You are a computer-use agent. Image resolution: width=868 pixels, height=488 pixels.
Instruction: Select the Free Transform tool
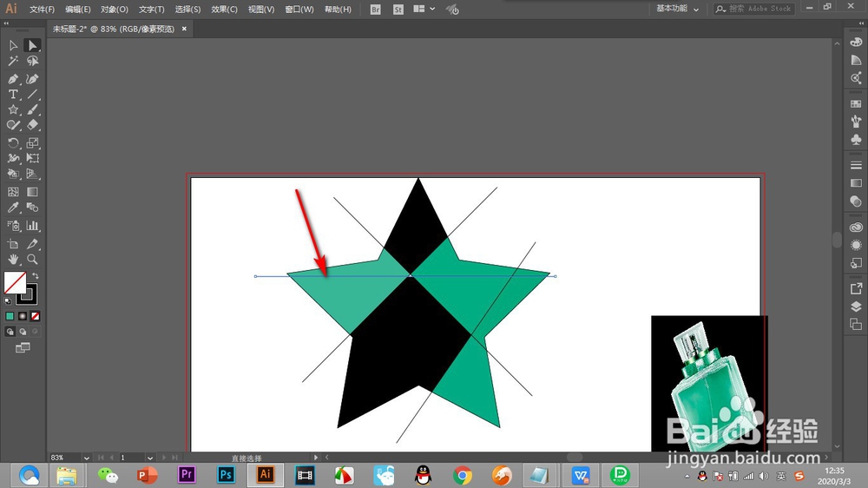tap(32, 158)
